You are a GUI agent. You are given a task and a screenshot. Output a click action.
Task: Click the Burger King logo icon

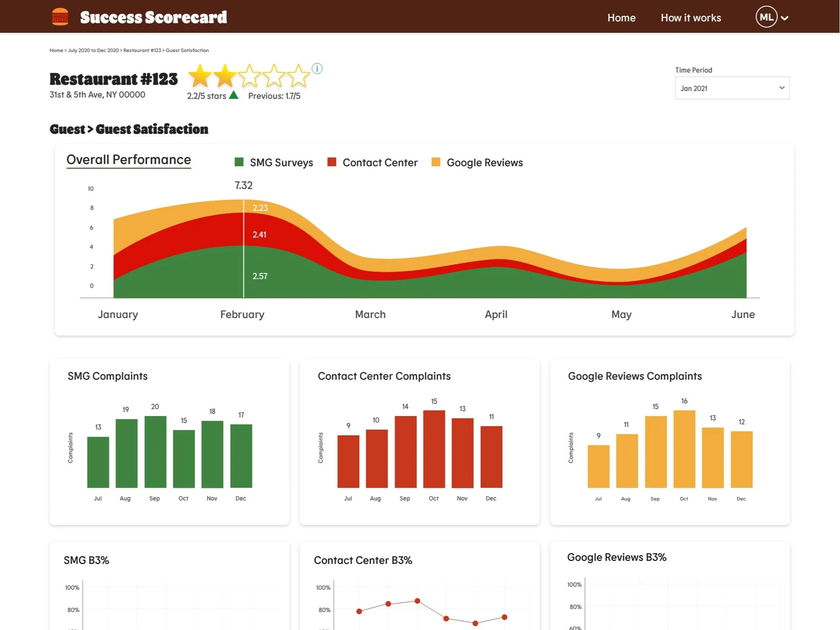(60, 17)
